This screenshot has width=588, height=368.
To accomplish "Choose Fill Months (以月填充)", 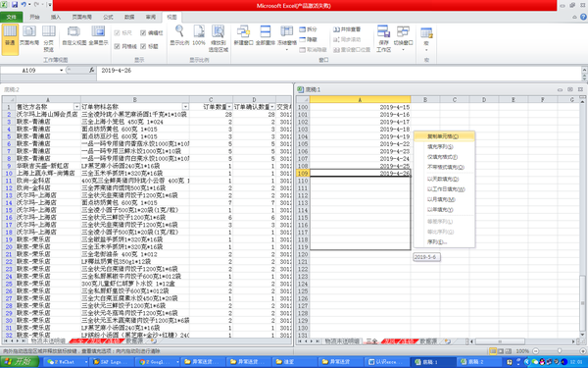I will (x=444, y=199).
